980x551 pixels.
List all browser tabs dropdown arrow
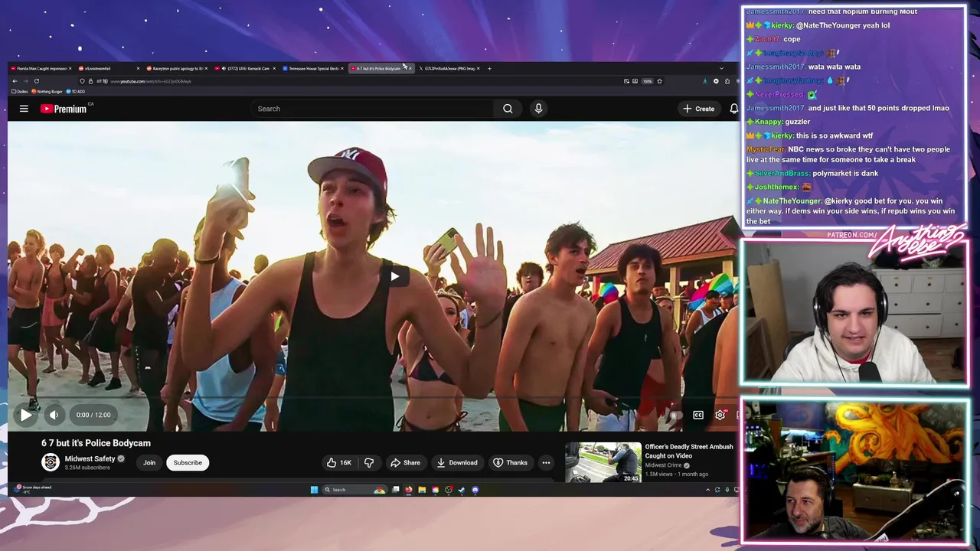click(x=720, y=68)
